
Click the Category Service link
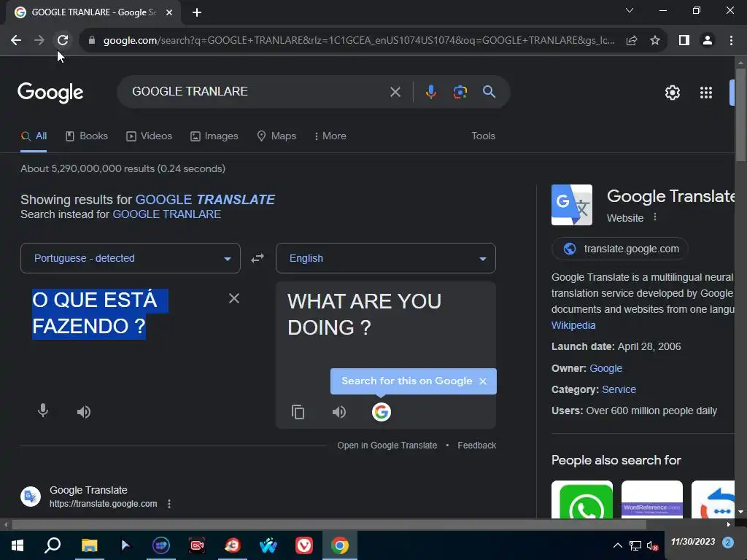coord(619,389)
